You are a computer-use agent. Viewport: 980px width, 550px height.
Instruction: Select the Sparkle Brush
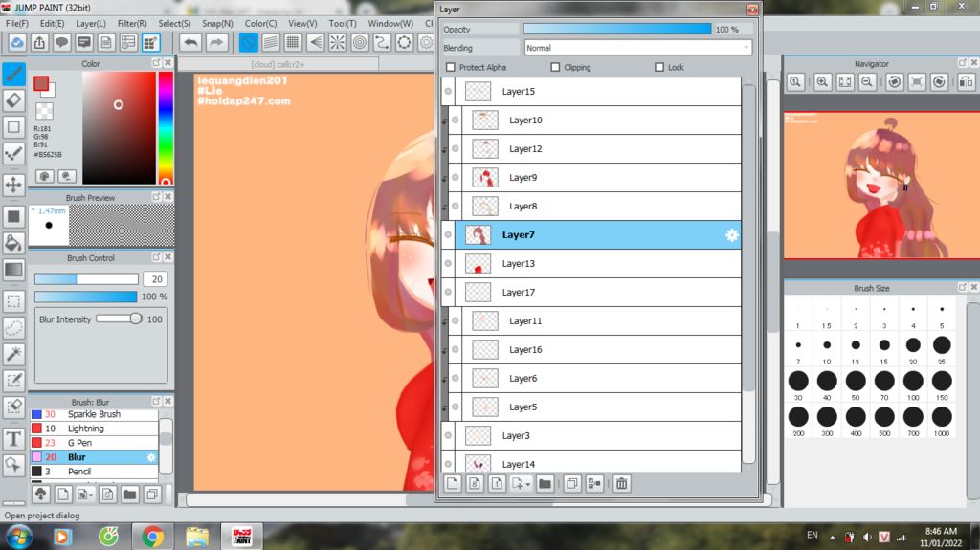coord(94,414)
